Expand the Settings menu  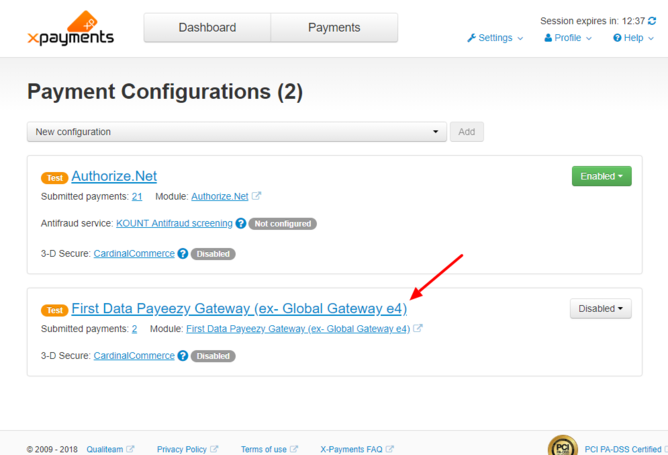coord(495,38)
